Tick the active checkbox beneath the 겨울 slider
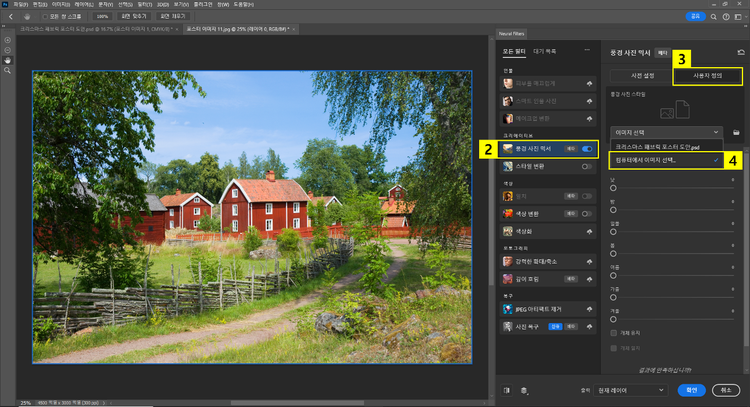The image size is (750, 407). click(614, 333)
